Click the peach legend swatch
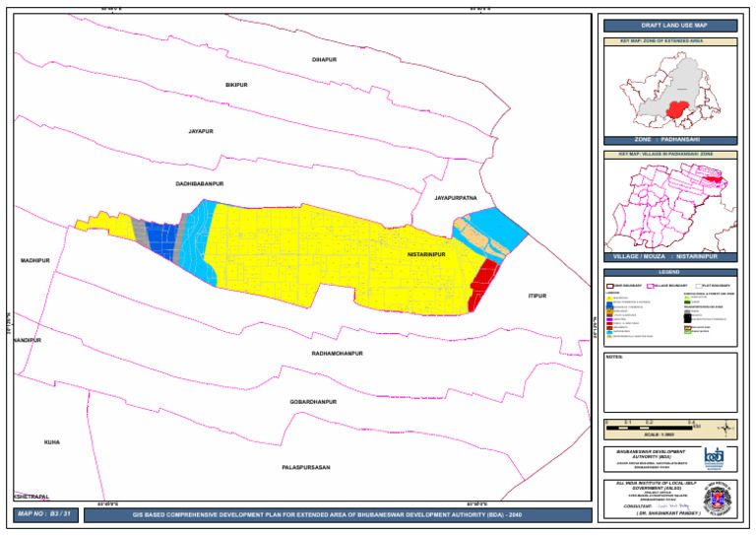Screen dimensions: 756x535 click(609, 336)
